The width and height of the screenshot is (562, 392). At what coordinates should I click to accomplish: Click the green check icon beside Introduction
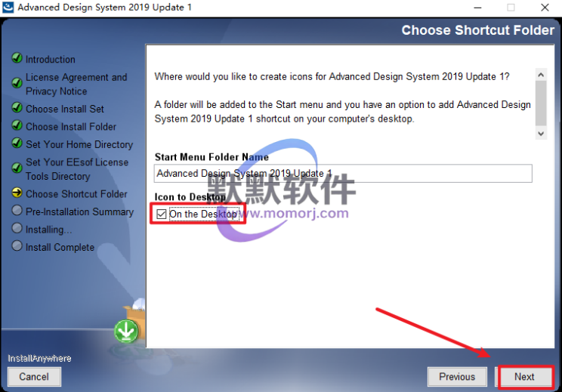17,58
